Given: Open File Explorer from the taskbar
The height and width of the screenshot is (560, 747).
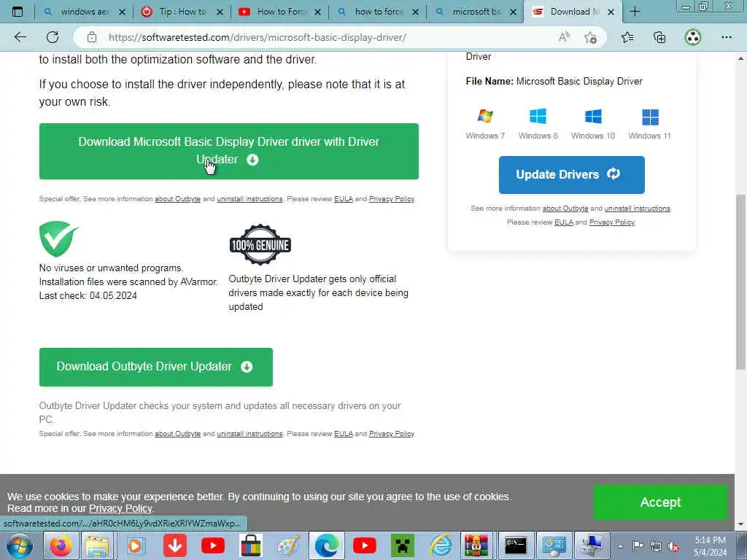Looking at the screenshot, I should click(98, 545).
